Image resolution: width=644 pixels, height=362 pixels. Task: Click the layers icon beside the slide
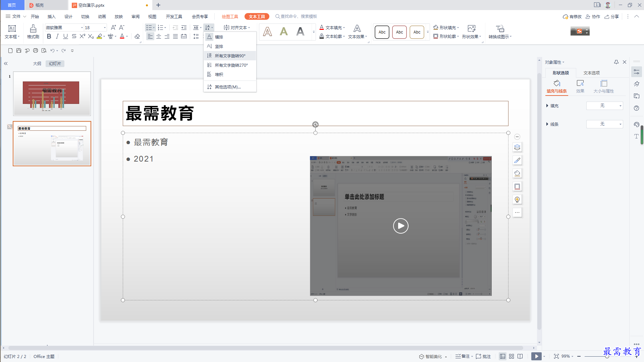pos(517,147)
